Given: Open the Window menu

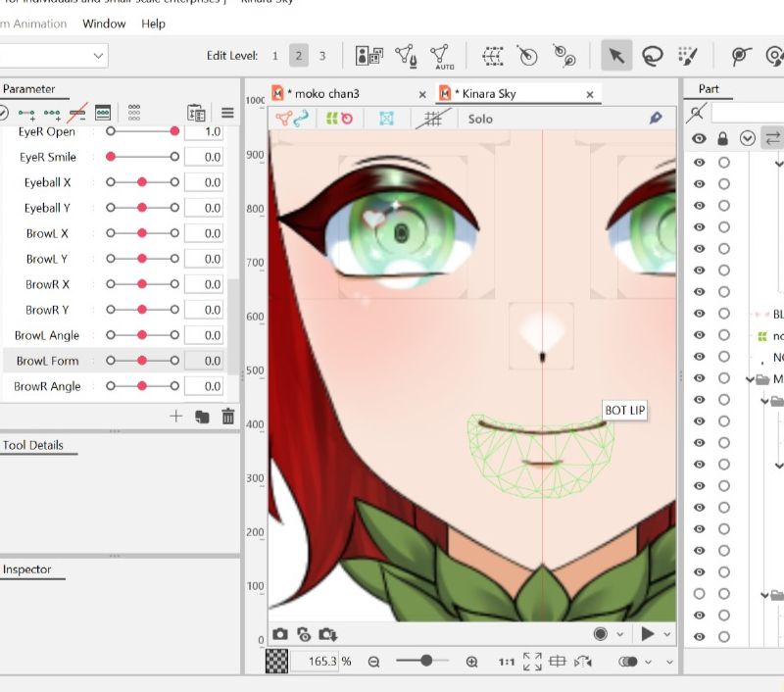Looking at the screenshot, I should click(104, 24).
